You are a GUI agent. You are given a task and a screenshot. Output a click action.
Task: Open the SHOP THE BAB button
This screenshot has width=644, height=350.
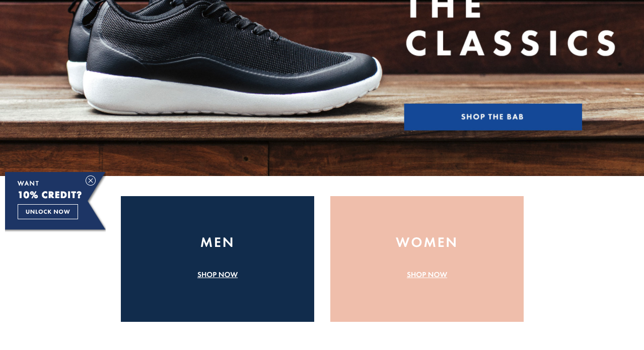click(x=493, y=117)
